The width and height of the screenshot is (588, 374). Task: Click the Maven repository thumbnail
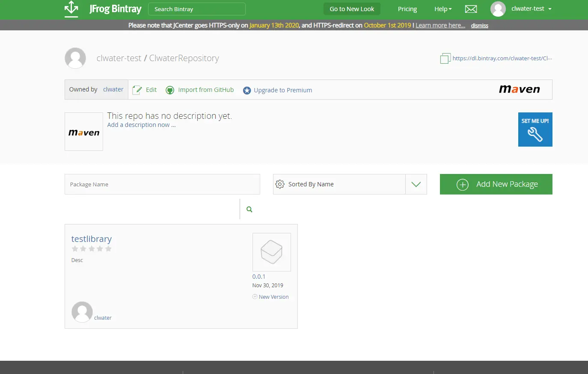click(84, 132)
